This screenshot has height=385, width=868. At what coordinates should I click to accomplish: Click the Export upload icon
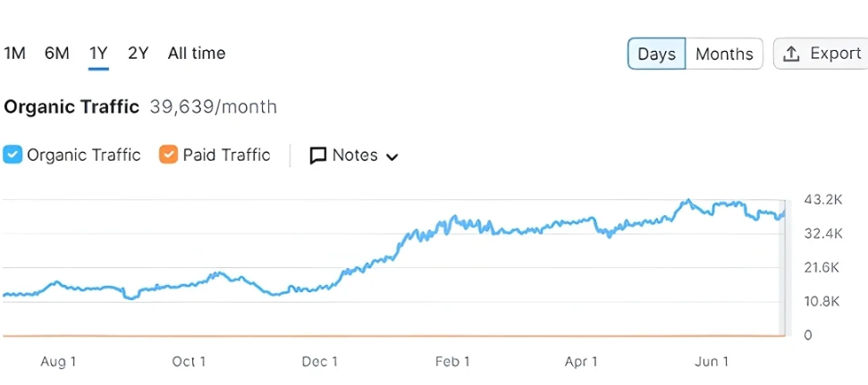[791, 54]
